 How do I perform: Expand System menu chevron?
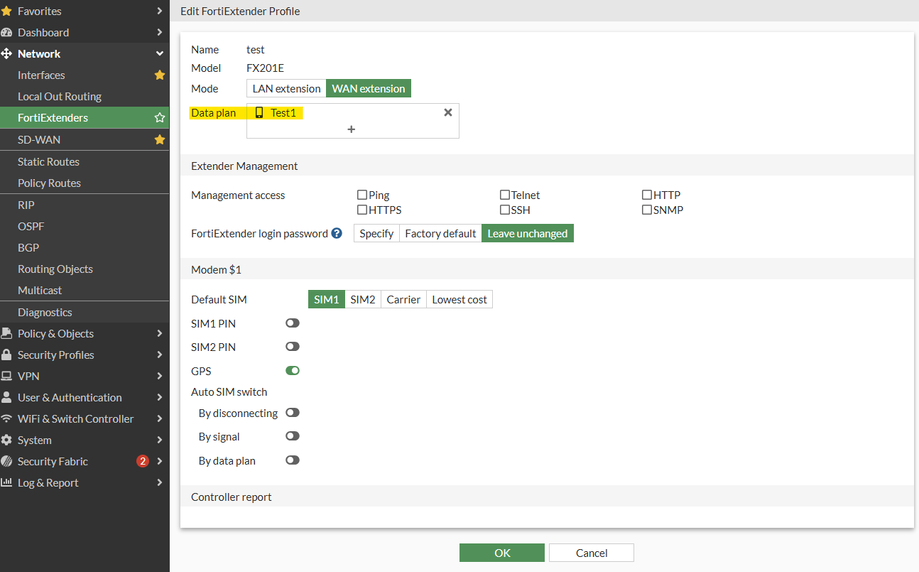pyautogui.click(x=159, y=440)
